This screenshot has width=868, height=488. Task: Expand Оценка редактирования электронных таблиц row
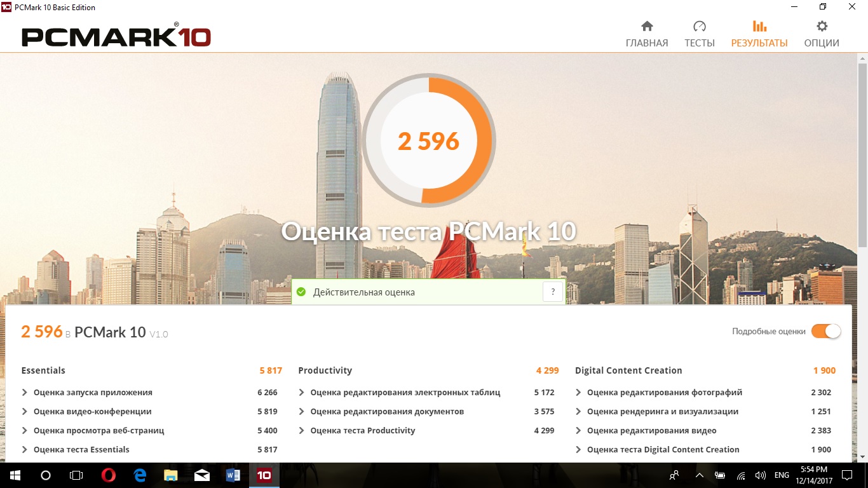pyautogui.click(x=426, y=392)
